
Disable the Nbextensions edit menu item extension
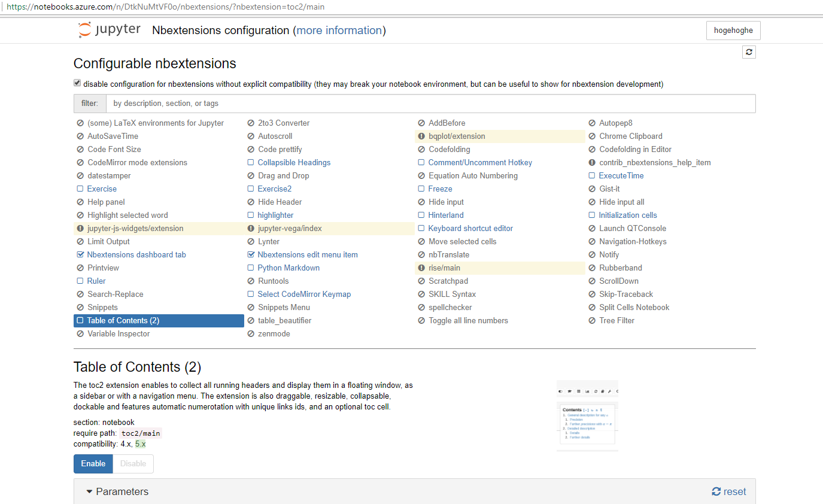(251, 254)
